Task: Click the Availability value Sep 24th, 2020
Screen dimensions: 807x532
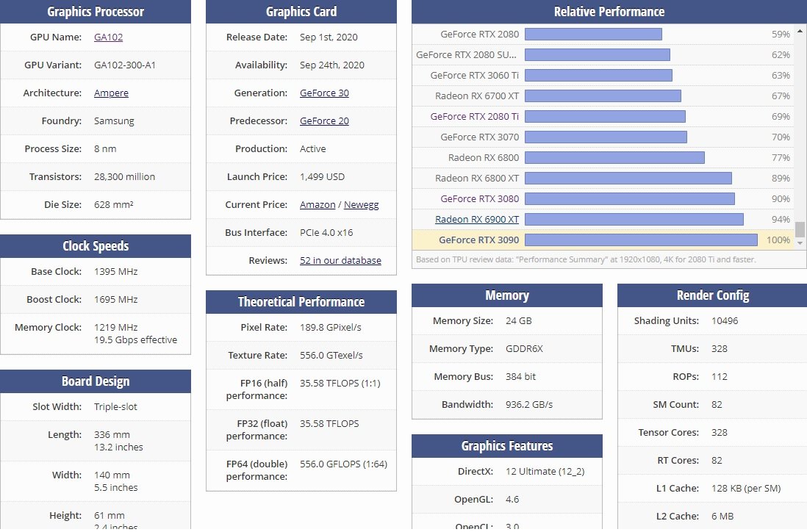Action: (332, 65)
